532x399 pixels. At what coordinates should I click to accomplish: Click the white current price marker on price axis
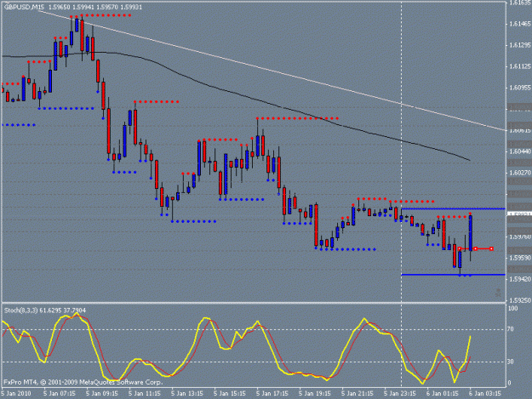click(x=519, y=214)
